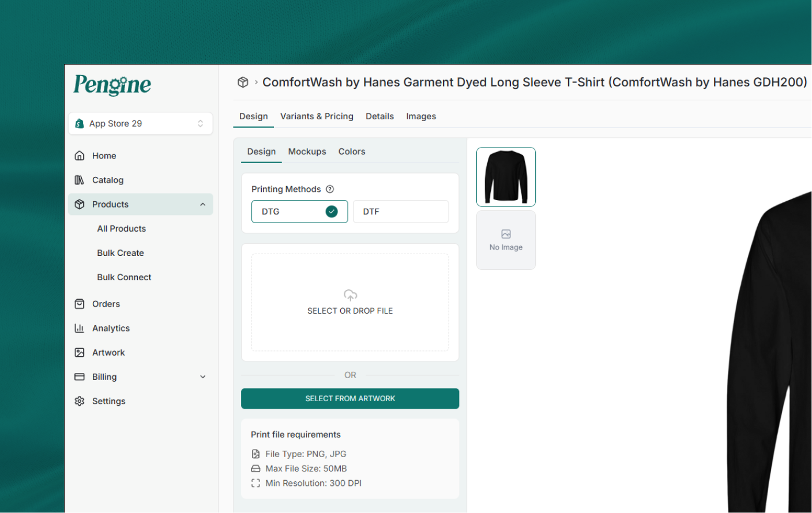Click Select From Artwork button
Viewport: 812px width, 513px height.
[x=350, y=398]
